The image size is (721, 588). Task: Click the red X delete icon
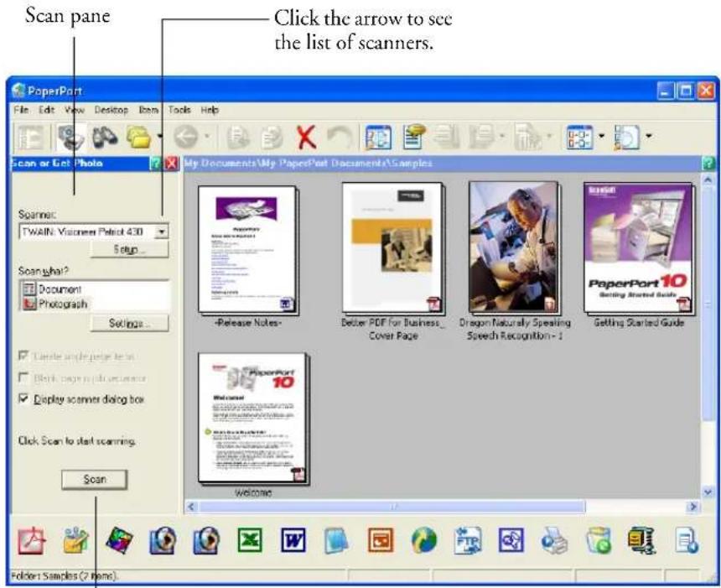point(306,137)
